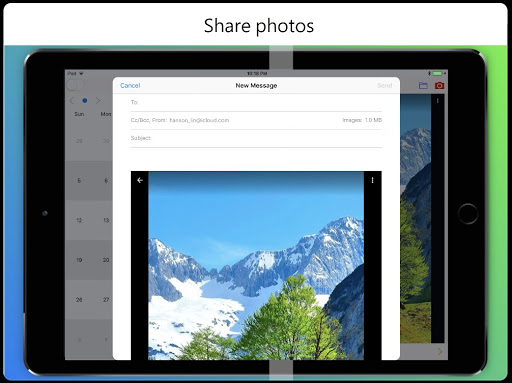Go to next month in calendar
Viewport: 512px width, 383px height.
click(98, 101)
